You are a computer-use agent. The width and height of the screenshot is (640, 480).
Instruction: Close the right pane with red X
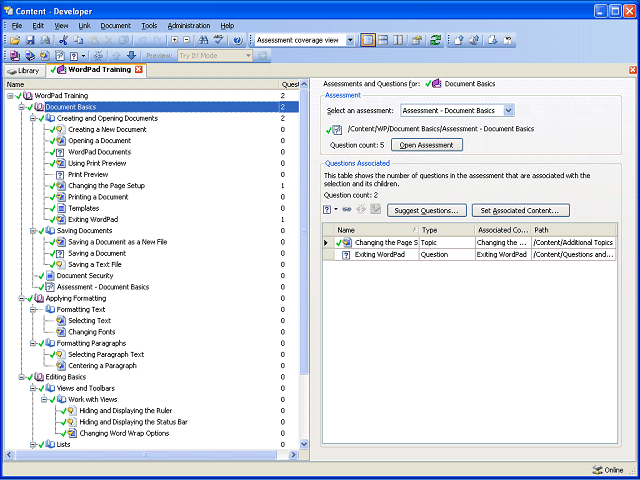(x=633, y=70)
